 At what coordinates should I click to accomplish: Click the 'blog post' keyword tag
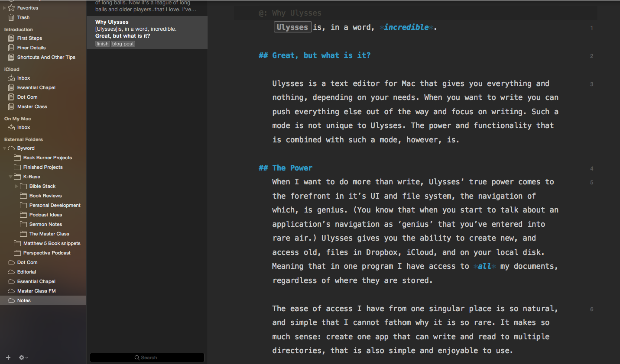pyautogui.click(x=123, y=44)
